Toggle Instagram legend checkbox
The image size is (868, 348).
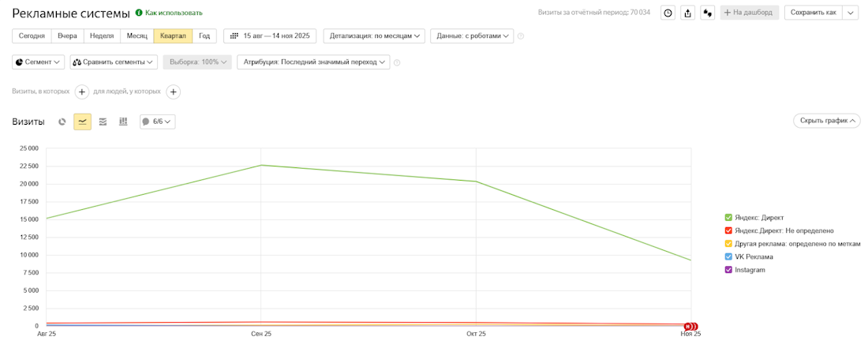(x=728, y=270)
